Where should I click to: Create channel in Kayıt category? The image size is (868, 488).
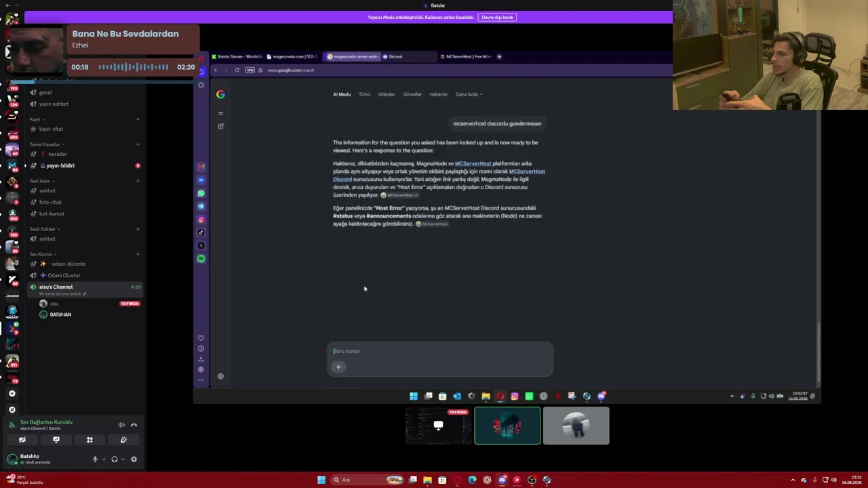[x=138, y=119]
